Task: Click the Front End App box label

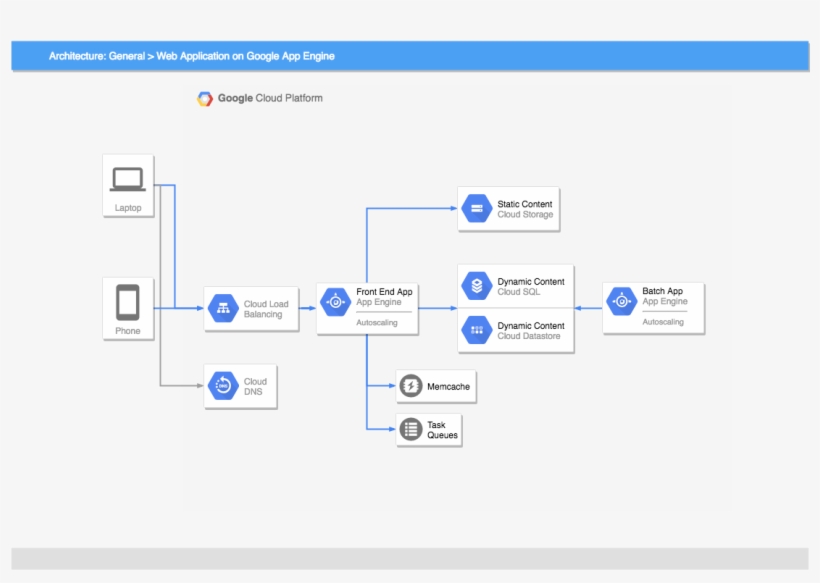Action: pos(384,292)
